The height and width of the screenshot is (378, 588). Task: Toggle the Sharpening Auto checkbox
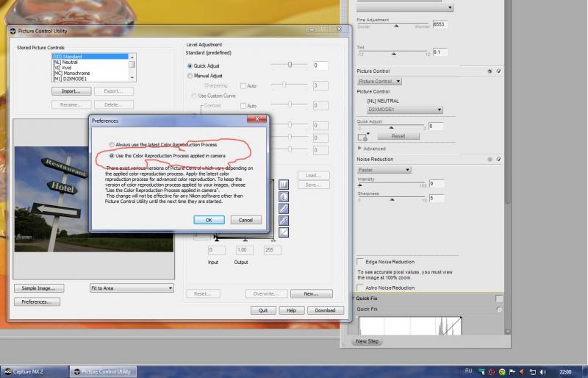click(x=243, y=86)
